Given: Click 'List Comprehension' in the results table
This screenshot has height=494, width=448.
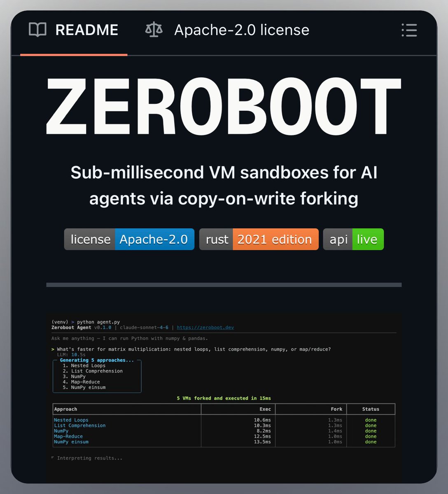Looking at the screenshot, I should (80, 426).
